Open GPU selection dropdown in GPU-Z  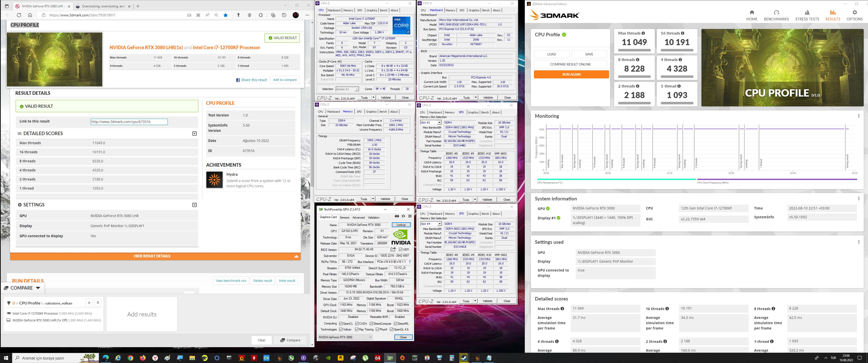[345, 337]
